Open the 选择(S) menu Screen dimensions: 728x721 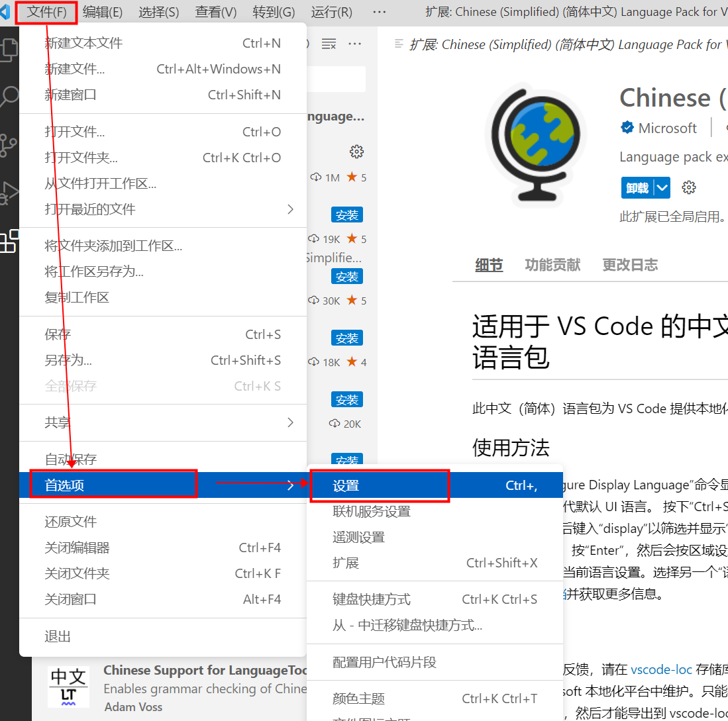(x=159, y=12)
